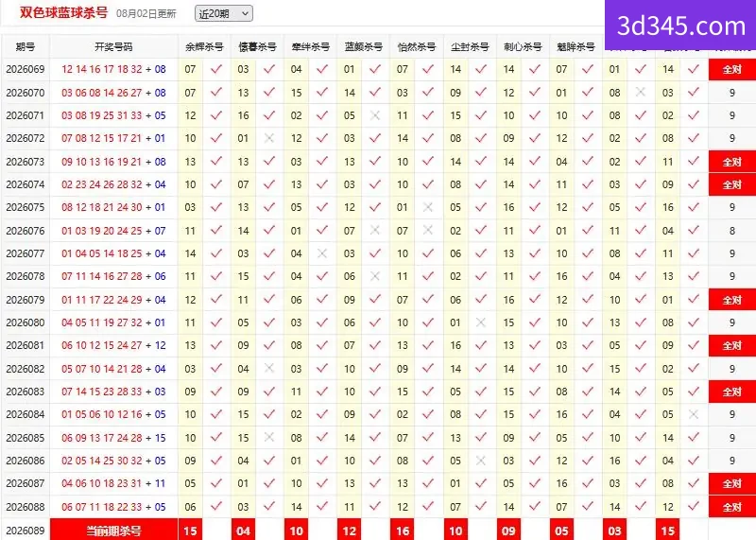Click gray X mark in row 2026085
The image size is (756, 540).
point(269,437)
